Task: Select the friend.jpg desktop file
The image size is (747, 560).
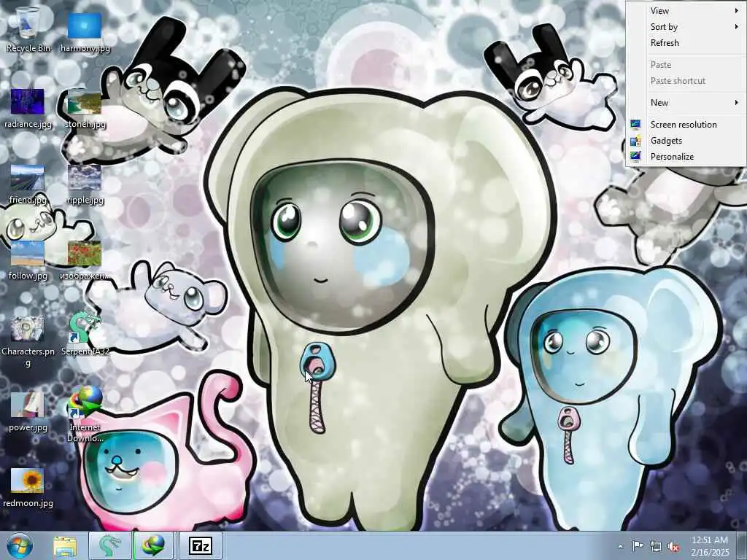Action: 28,184
